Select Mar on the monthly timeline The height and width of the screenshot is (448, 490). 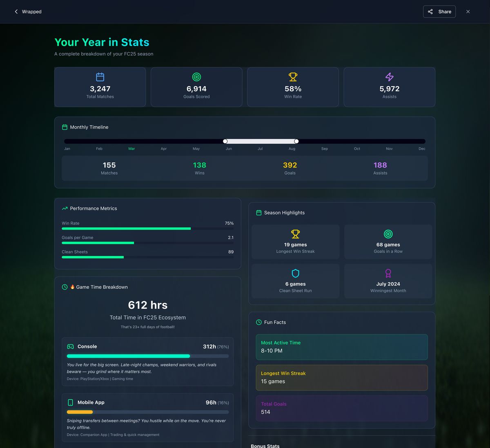(131, 149)
